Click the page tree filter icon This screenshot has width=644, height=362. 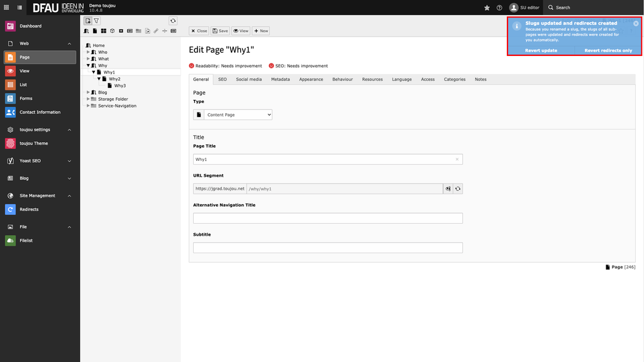tap(97, 21)
